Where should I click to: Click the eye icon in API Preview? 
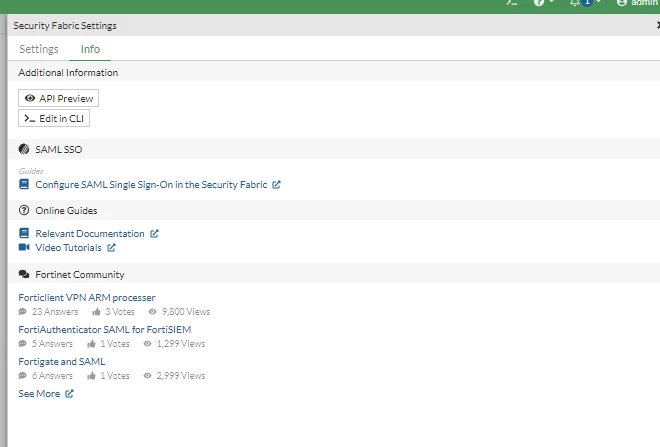(29, 98)
